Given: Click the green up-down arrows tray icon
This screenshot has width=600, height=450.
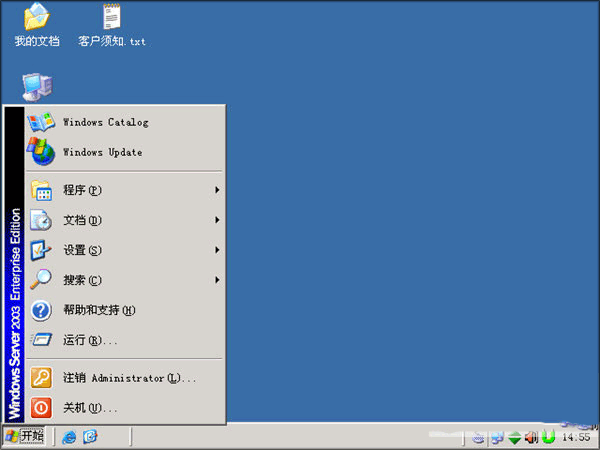Looking at the screenshot, I should click(x=515, y=437).
